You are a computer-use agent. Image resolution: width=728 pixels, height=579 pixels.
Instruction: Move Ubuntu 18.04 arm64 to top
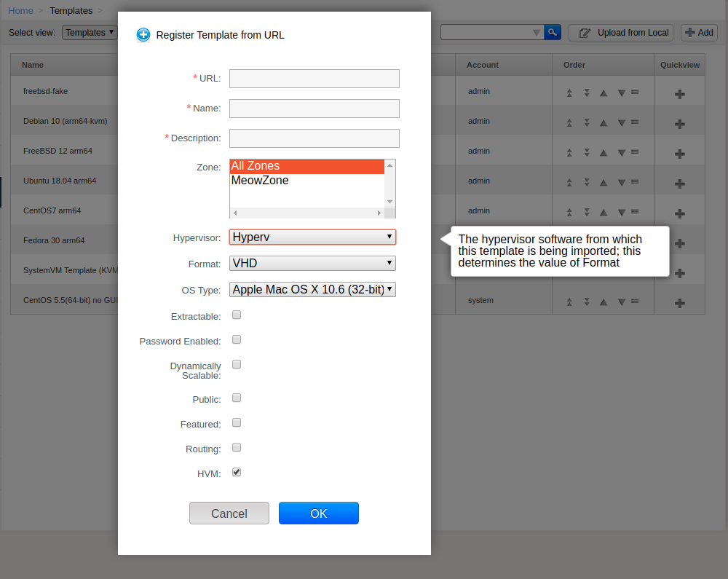569,183
